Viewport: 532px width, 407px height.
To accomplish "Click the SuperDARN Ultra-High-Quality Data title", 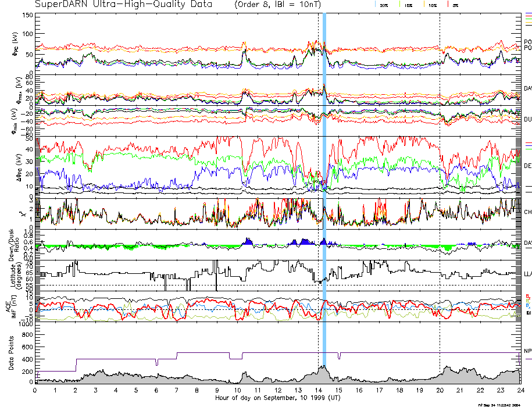I will 123,4.
